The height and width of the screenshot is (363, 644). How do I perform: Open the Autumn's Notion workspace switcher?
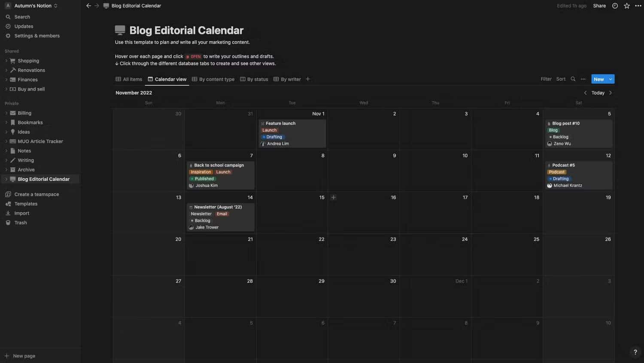pos(32,6)
